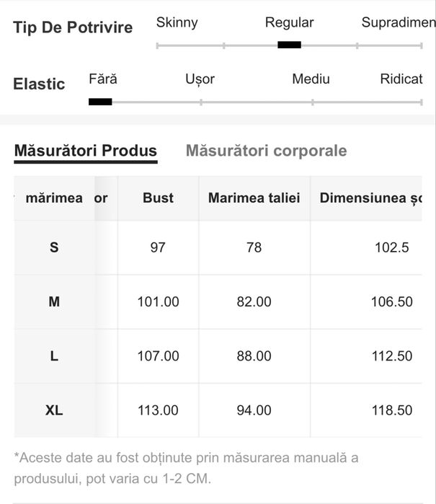Click the black Fără elastic slider marker

click(100, 102)
